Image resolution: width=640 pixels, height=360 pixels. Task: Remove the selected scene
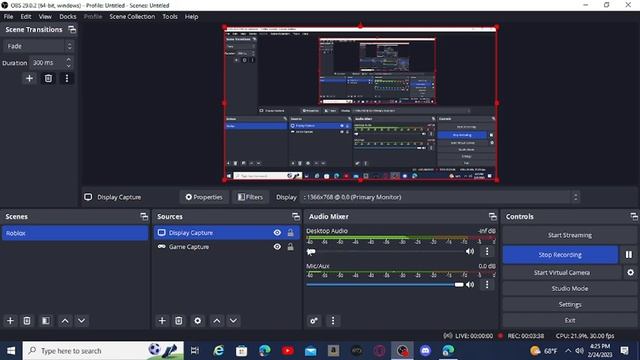tap(27, 321)
